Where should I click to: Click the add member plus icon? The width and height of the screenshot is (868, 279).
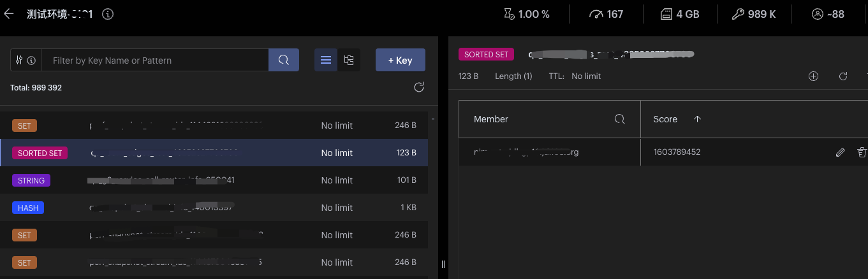click(813, 76)
